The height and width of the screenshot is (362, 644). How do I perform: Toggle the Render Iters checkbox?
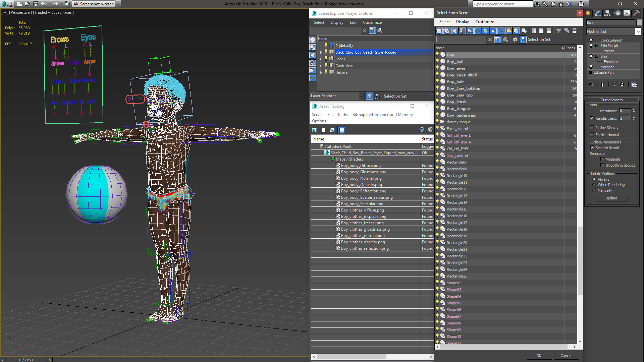[x=592, y=118]
